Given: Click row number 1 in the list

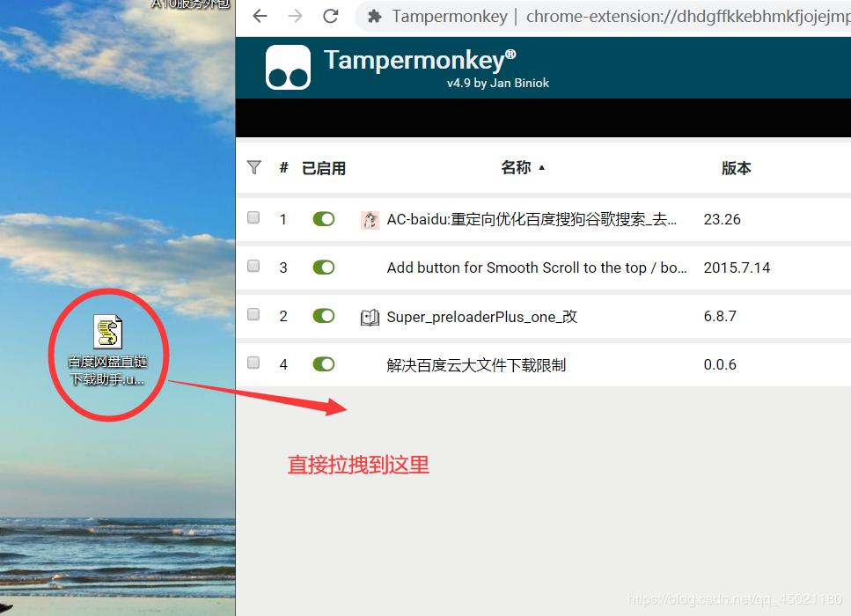Looking at the screenshot, I should click(282, 220).
